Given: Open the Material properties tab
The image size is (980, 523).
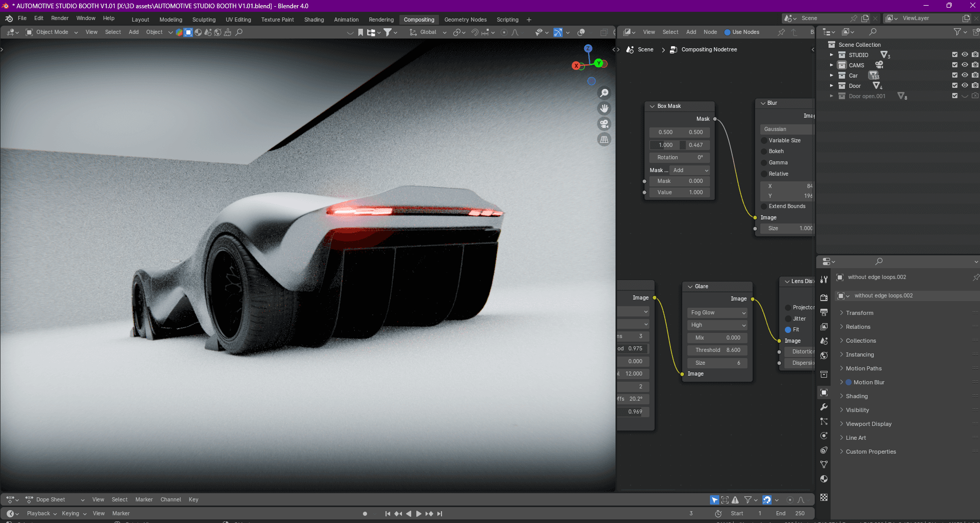Looking at the screenshot, I should tap(824, 479).
